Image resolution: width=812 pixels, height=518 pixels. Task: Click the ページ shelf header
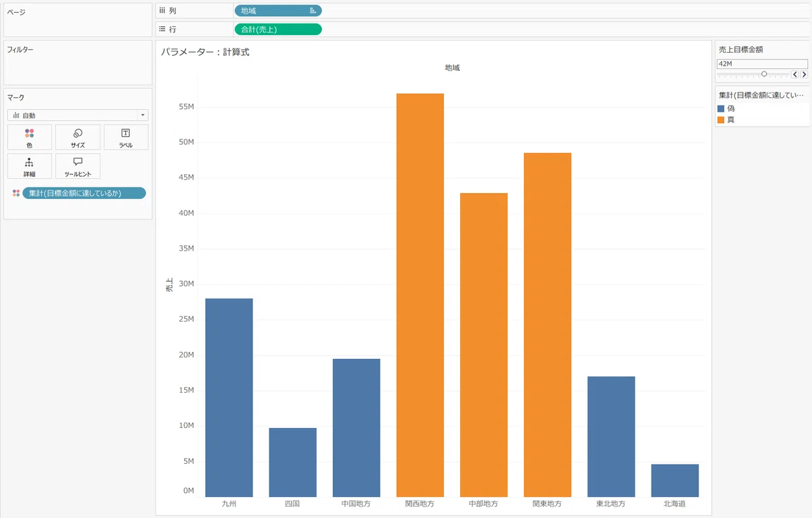tap(16, 12)
